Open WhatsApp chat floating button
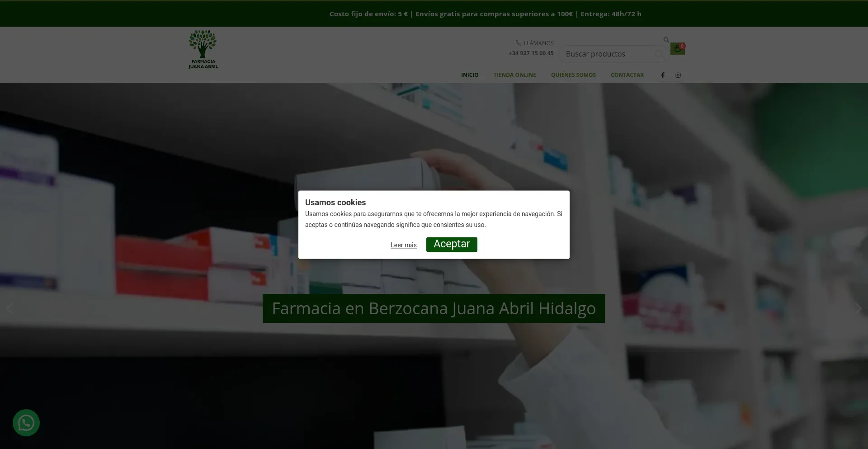The width and height of the screenshot is (868, 449). click(26, 423)
